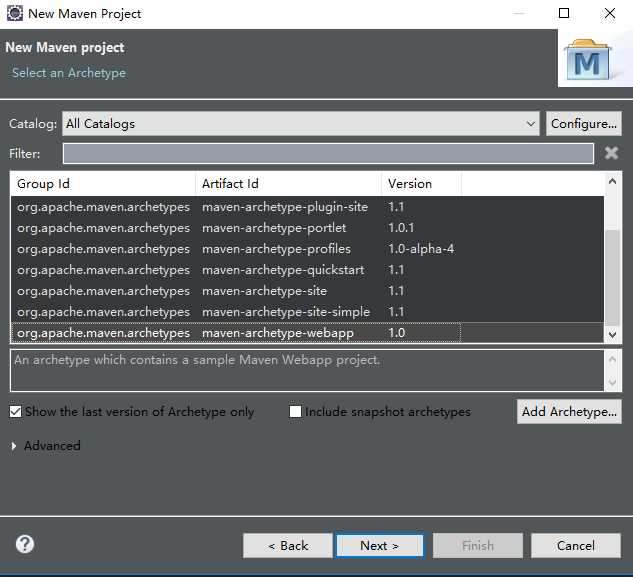Screen dimensions: 633x577
Task: Select maven-archetype-profiles archetype
Action: pyautogui.click(x=307, y=249)
